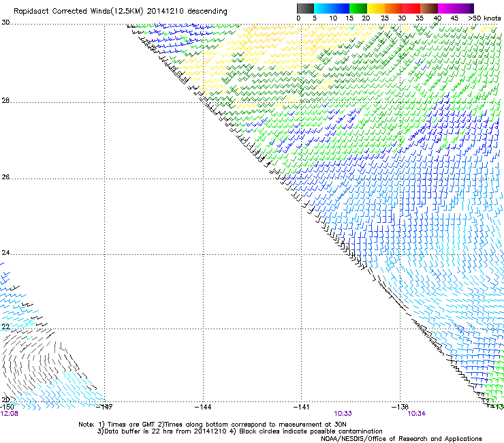This screenshot has height=443, width=504.
Task: Click the longitude label '-138'
Action: (x=400, y=408)
